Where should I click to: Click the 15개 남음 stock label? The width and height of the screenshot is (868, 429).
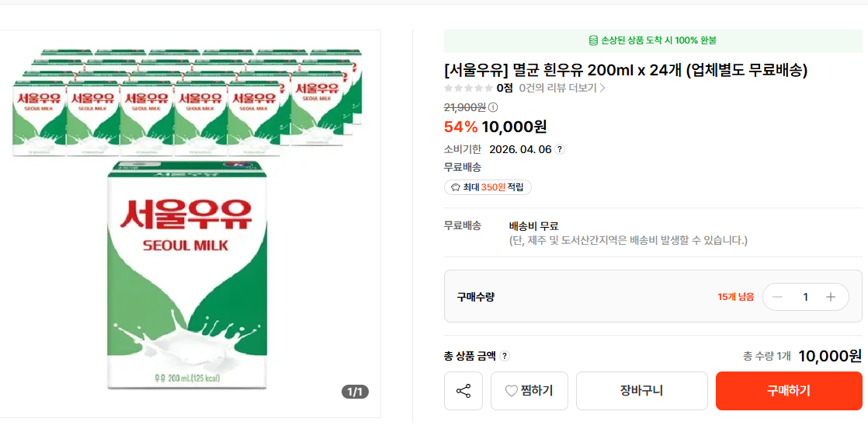(735, 297)
